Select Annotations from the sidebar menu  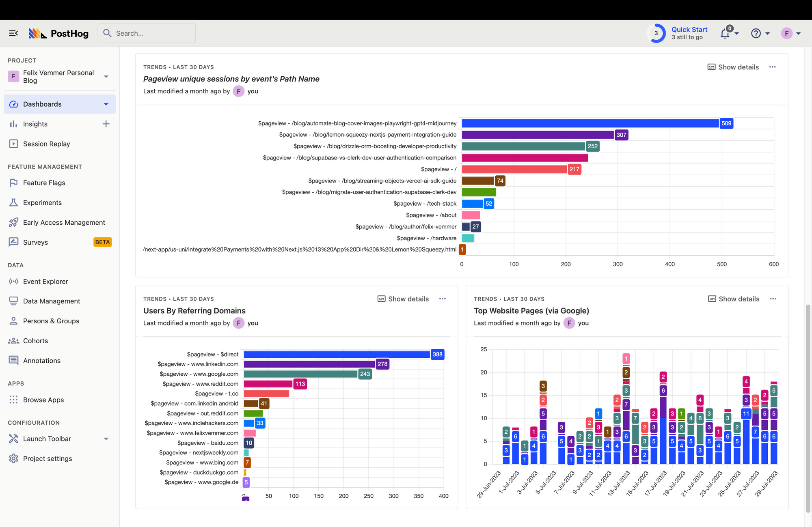[x=42, y=360]
